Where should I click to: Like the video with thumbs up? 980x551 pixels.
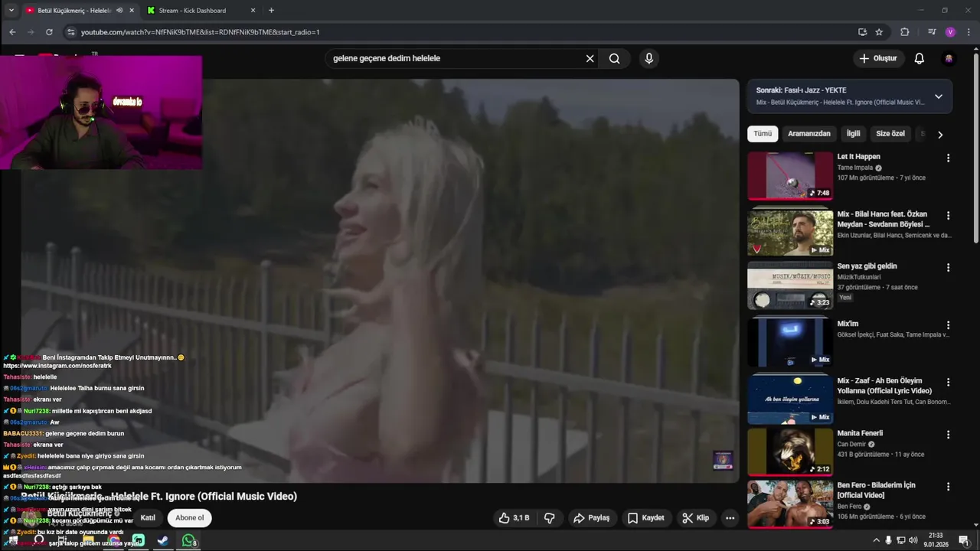click(x=514, y=518)
